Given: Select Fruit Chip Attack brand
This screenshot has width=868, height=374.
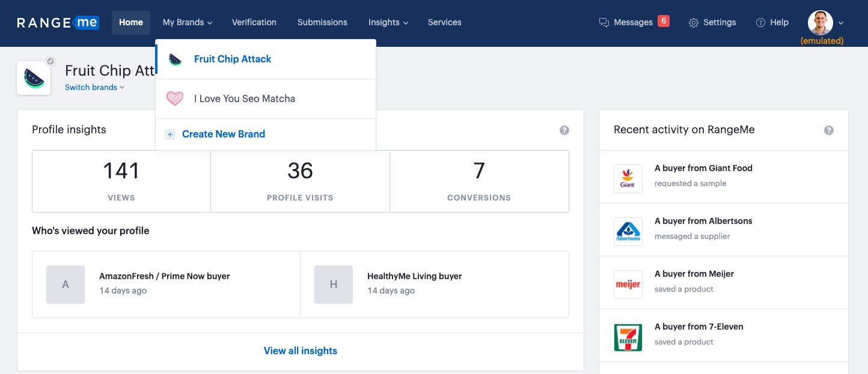Looking at the screenshot, I should click(232, 59).
